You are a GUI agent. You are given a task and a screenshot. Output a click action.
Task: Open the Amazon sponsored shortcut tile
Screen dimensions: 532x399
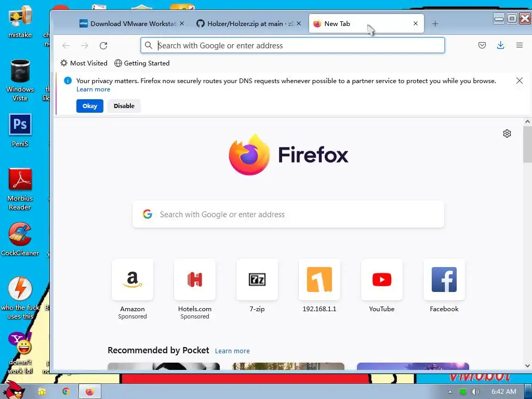(132, 280)
